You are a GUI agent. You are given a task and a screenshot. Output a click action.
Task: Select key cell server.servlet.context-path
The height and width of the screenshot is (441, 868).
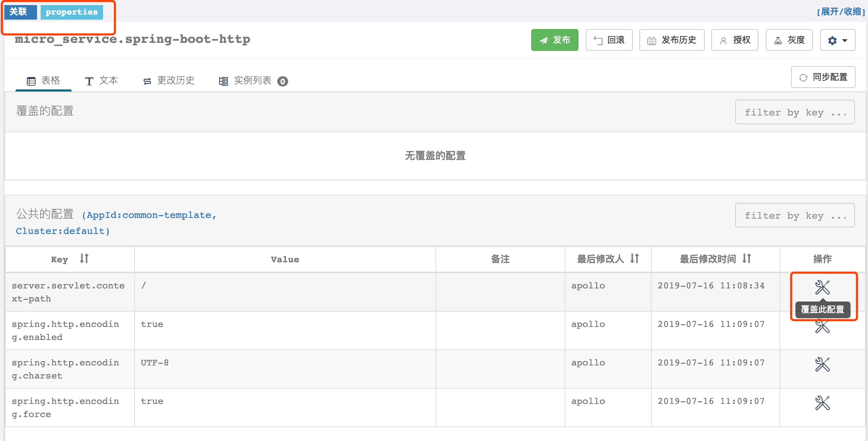[70, 292]
